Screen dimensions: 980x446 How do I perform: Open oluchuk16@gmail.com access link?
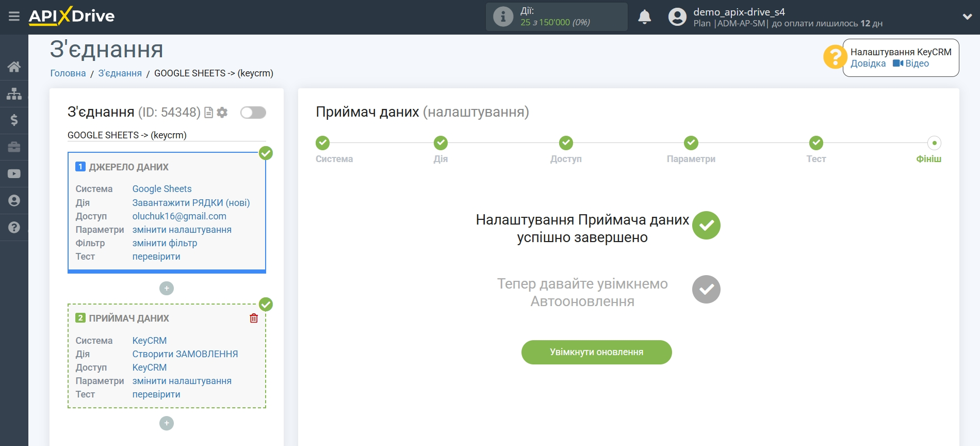[x=179, y=216]
